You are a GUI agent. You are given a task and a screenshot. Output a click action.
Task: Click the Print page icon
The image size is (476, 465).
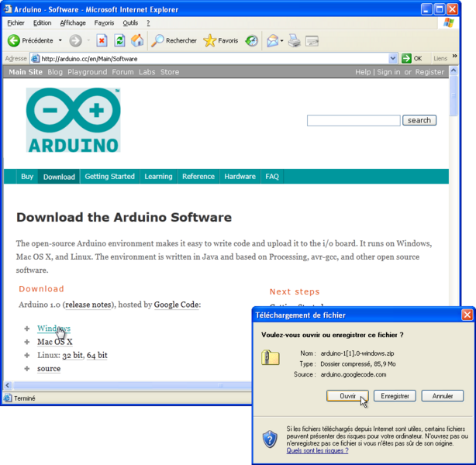pyautogui.click(x=295, y=40)
